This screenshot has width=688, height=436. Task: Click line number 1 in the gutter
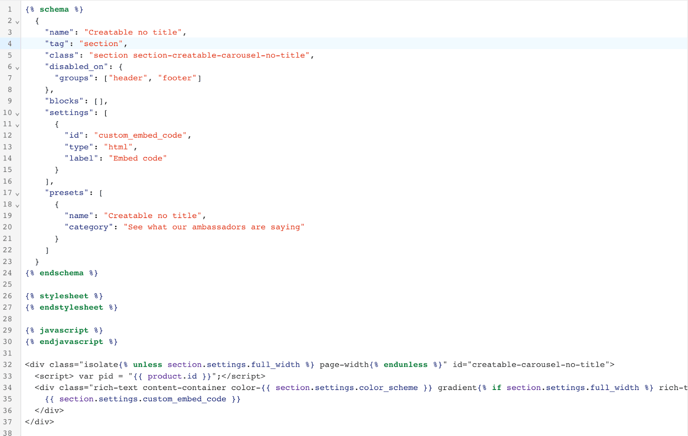9,9
